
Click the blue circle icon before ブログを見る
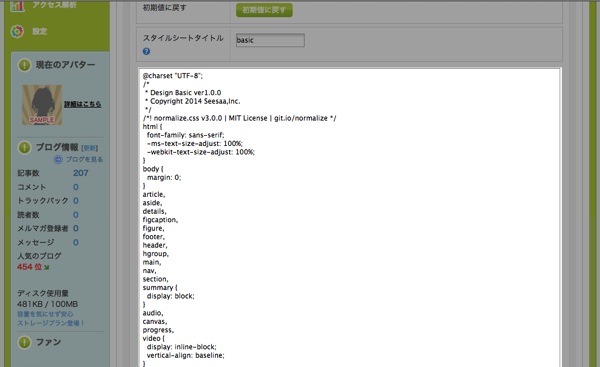[58, 159]
